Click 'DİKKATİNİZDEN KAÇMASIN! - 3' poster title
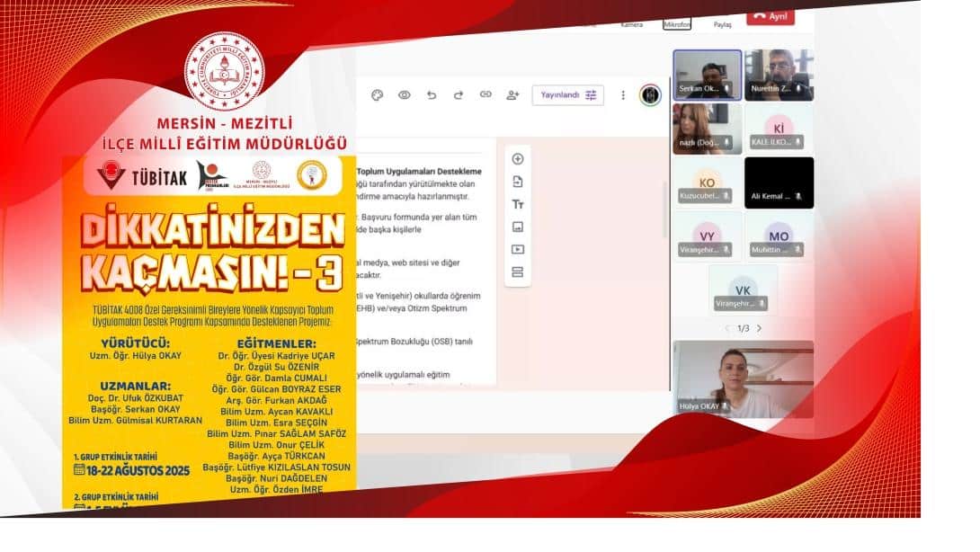 [x=212, y=248]
